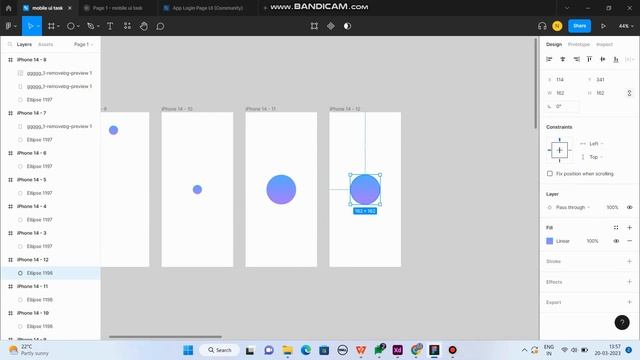Open the Resources tool
640x360 pixels.
point(127,26)
